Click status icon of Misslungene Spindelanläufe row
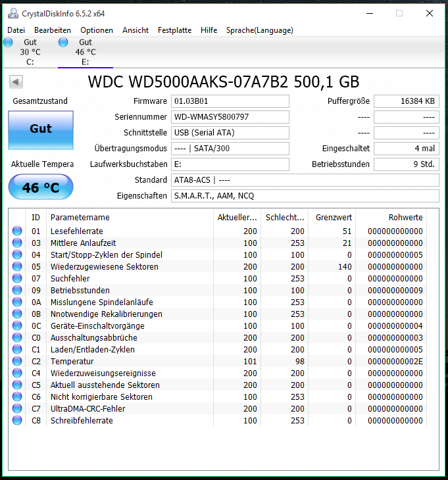This screenshot has height=480, width=448. point(17,302)
